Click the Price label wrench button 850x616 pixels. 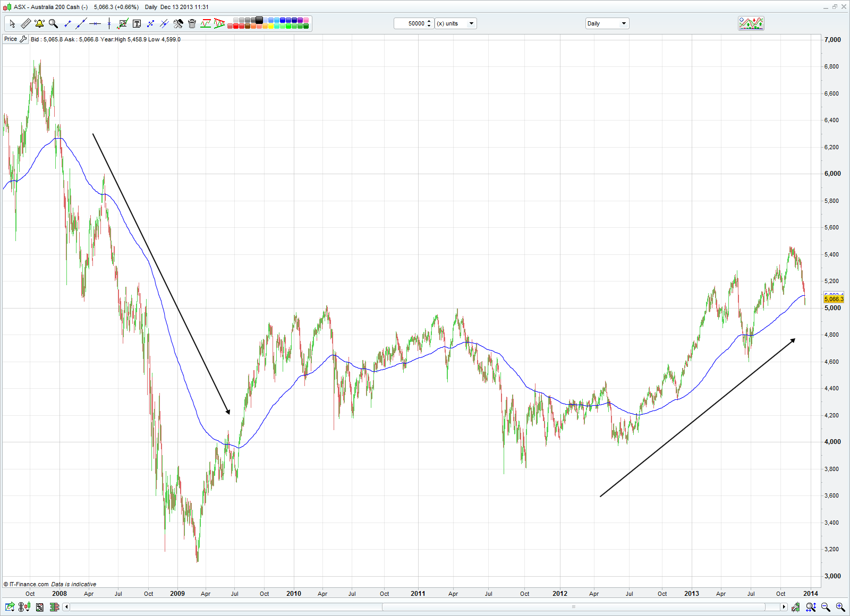[23, 39]
